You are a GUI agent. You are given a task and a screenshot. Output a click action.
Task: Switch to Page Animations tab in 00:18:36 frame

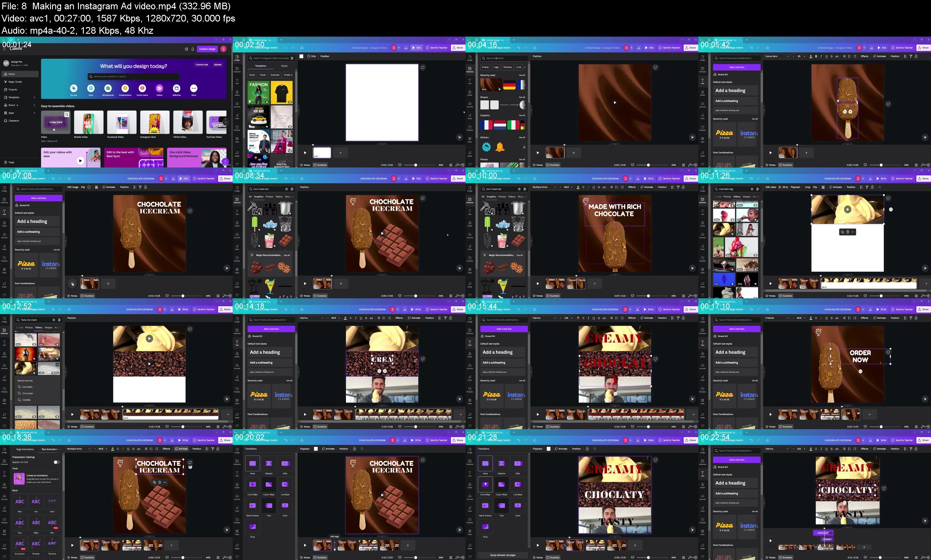click(25, 450)
